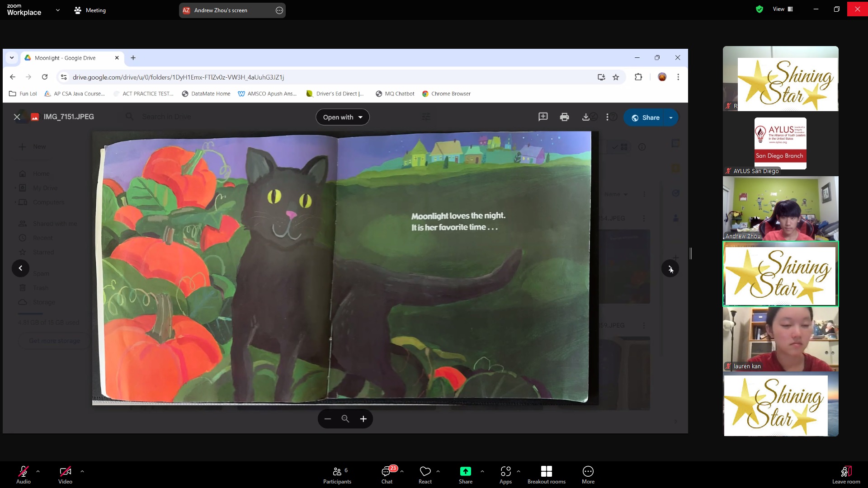Select lauren kan's video tile
868x488 pixels.
(781, 339)
